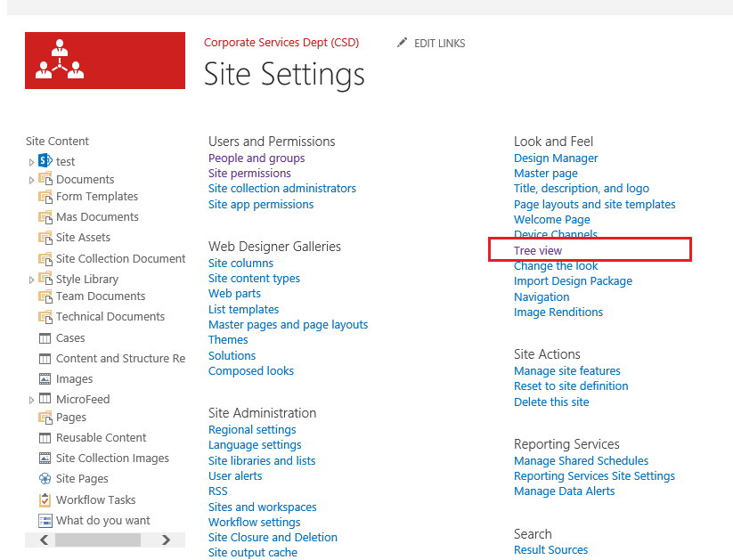
Task: Click the tree scrollbar right arrow
Action: [166, 540]
